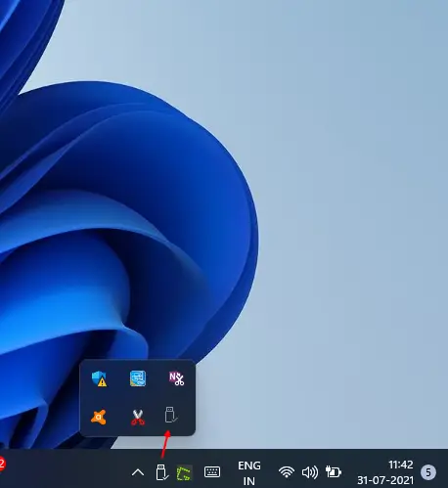
Task: Open Windows Security shield with warning icon
Action: 99,378
